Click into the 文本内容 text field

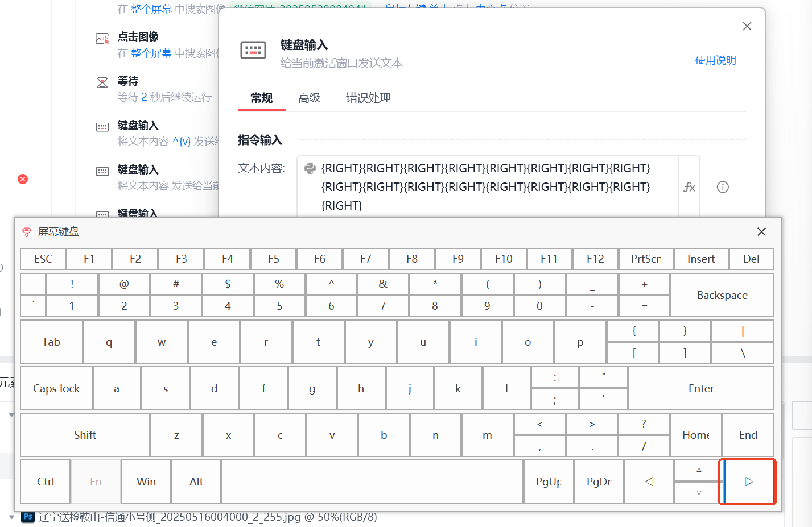[x=488, y=186]
